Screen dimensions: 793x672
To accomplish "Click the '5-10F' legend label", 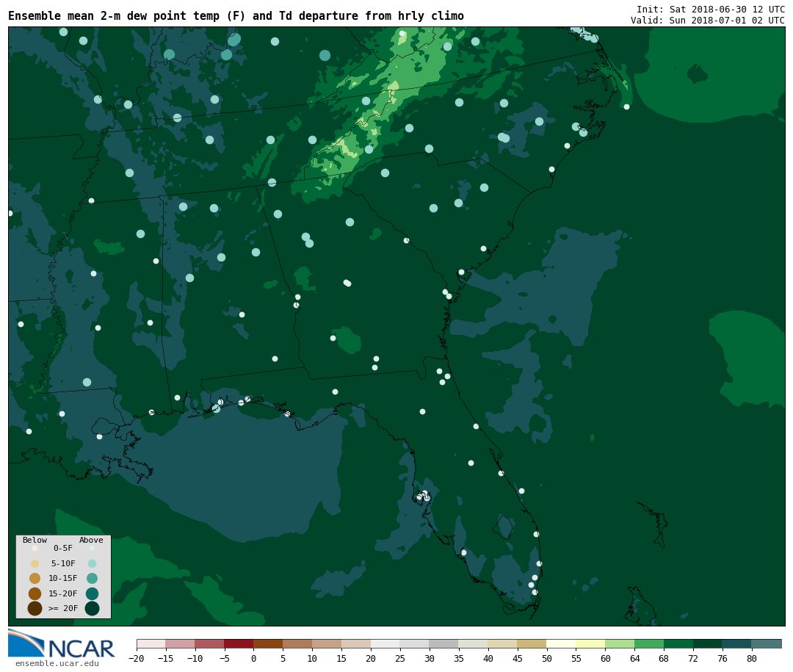I will 63,563.
